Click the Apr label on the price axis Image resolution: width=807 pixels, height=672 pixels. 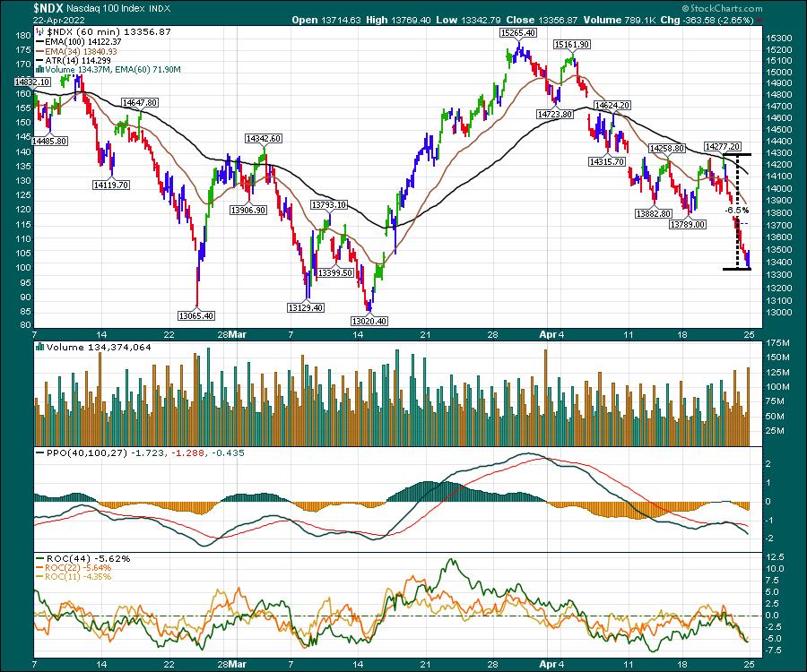(x=548, y=335)
